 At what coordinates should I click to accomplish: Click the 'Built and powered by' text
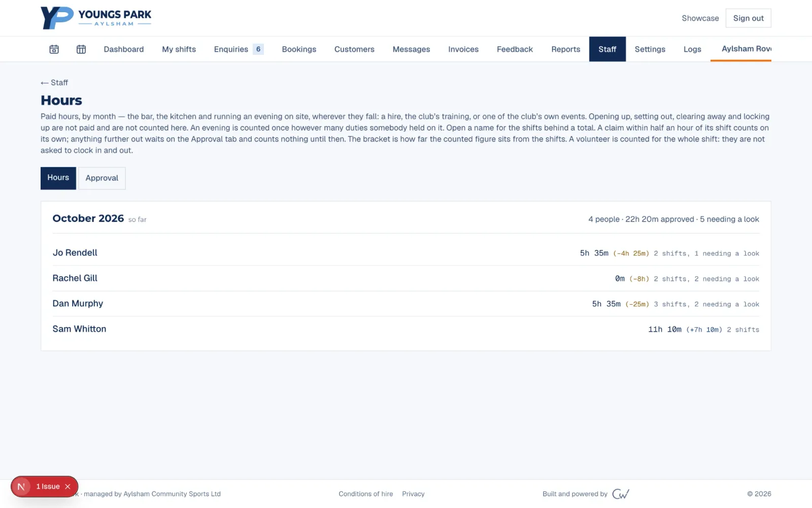pos(575,494)
